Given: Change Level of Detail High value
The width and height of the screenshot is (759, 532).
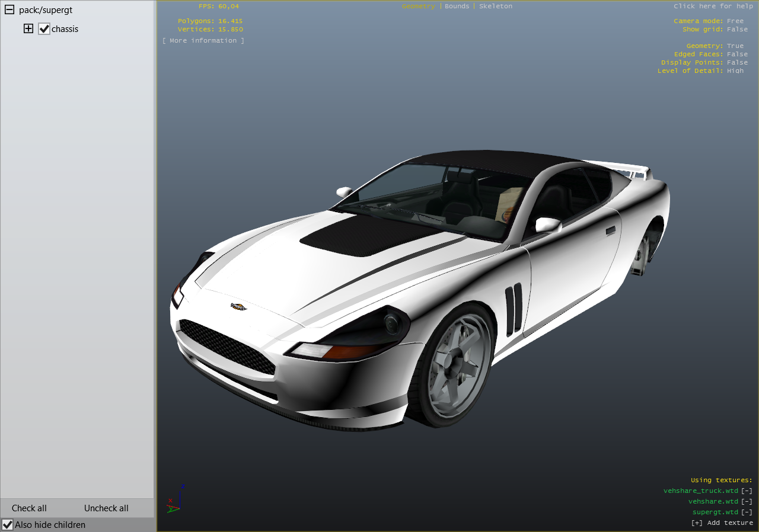Looking at the screenshot, I should [x=735, y=70].
